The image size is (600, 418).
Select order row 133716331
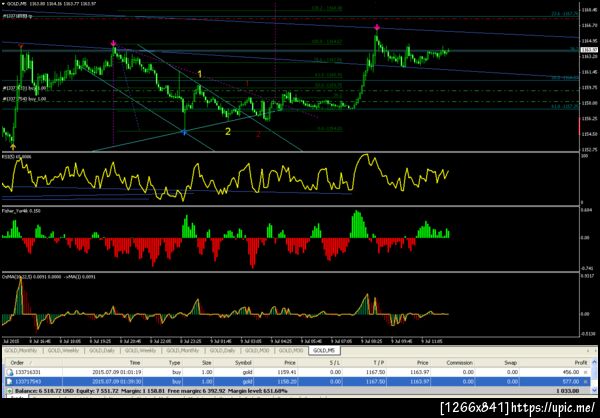coord(298,372)
